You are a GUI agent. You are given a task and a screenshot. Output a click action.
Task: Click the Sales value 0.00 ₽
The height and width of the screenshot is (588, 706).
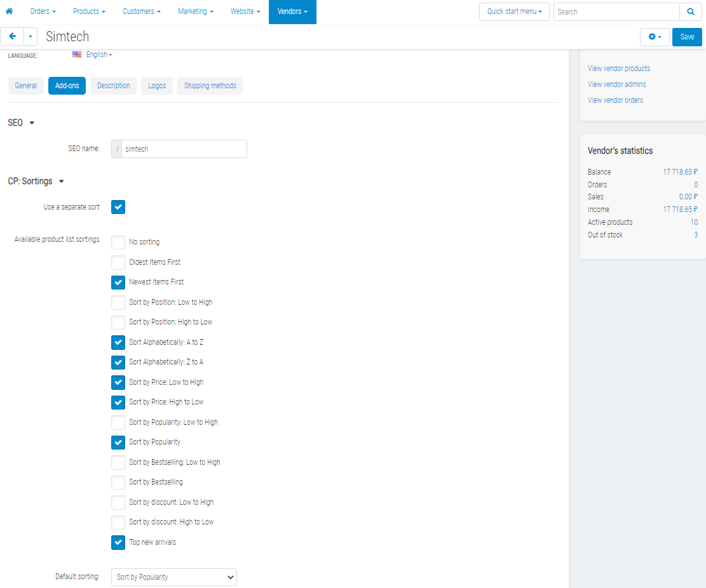point(688,197)
